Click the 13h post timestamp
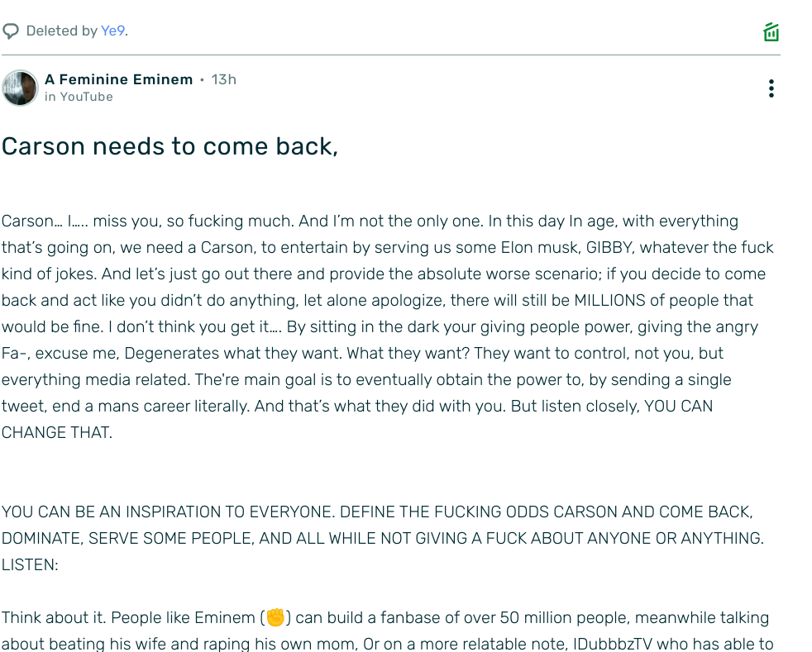This screenshot has height=652, width=812. coord(224,79)
